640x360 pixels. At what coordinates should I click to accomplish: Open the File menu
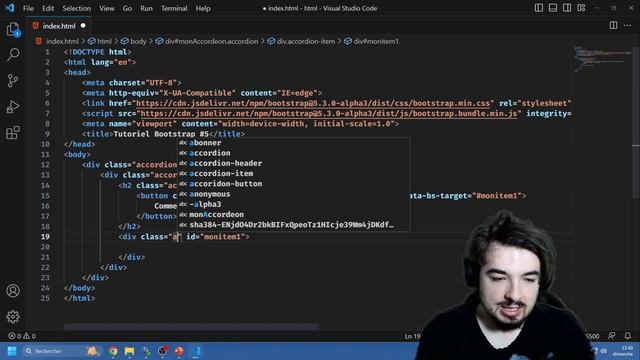coord(28,8)
